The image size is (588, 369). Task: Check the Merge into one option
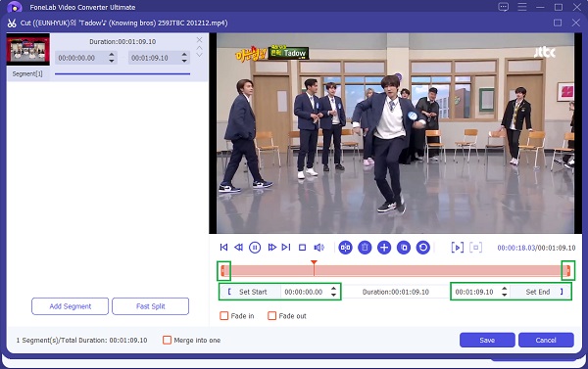[x=167, y=341]
